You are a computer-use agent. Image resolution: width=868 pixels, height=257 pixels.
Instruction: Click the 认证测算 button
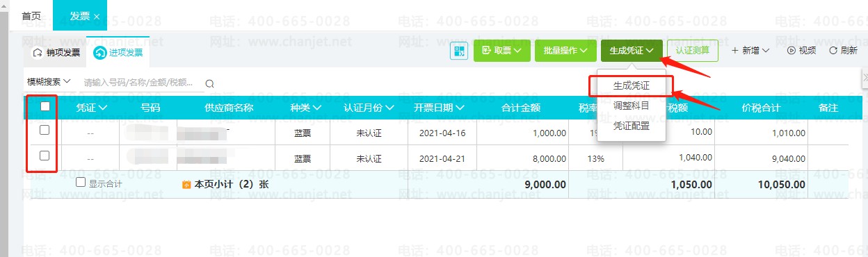(x=693, y=51)
